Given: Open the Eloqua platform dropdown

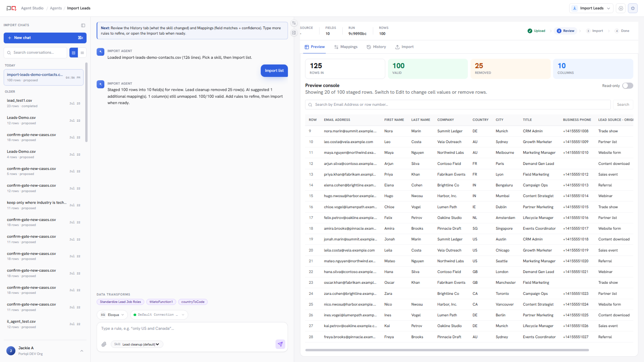Looking at the screenshot, I should coord(112,315).
